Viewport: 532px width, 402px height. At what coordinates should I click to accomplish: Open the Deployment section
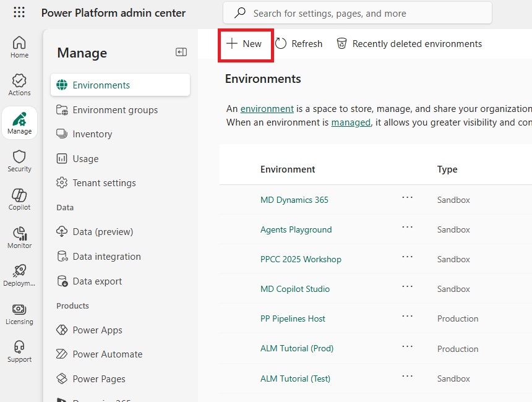point(19,275)
